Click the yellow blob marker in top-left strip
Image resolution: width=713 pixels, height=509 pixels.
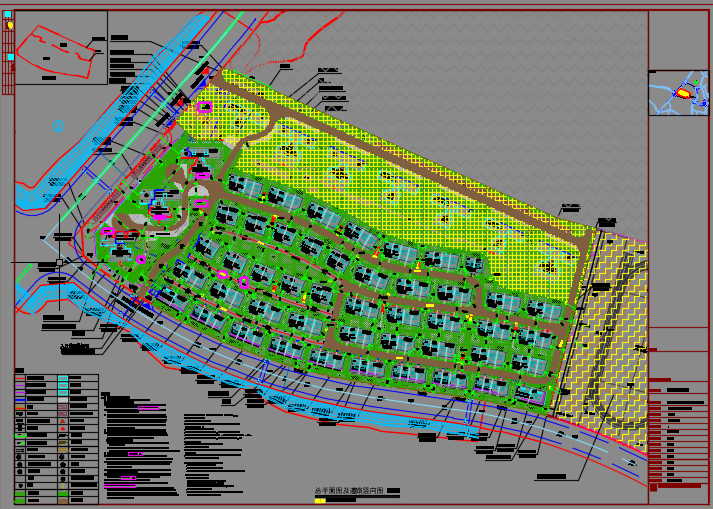coord(10,25)
